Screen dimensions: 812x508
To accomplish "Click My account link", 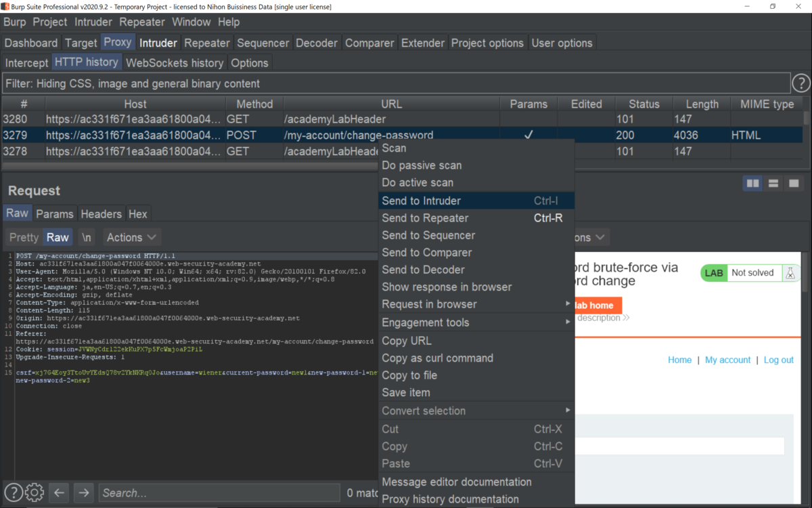I will 727,360.
